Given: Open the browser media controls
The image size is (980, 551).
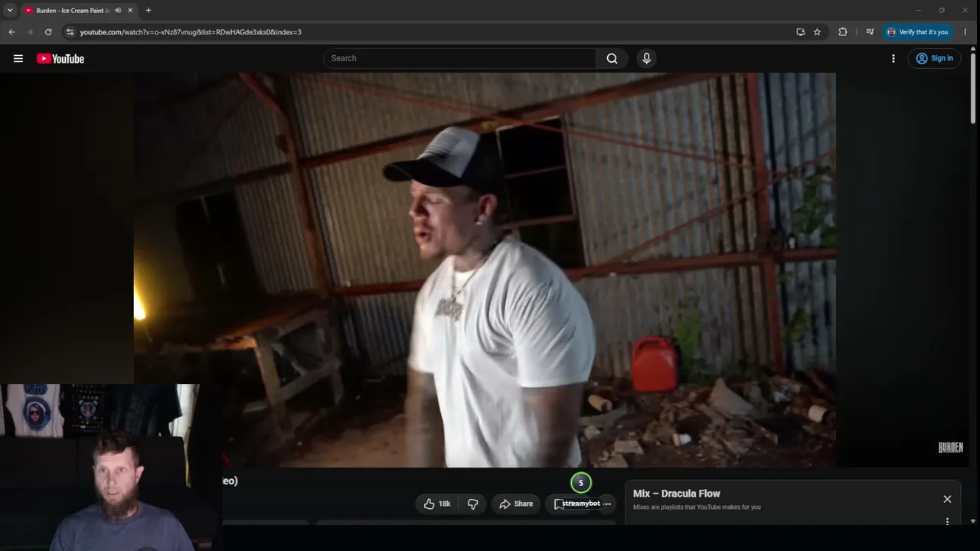Looking at the screenshot, I should (x=870, y=32).
